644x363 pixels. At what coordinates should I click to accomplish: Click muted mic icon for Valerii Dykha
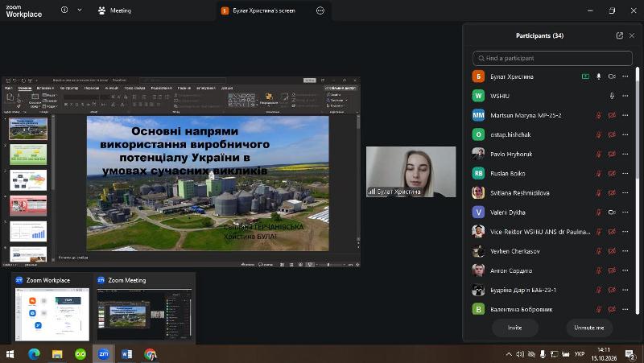[x=598, y=212]
